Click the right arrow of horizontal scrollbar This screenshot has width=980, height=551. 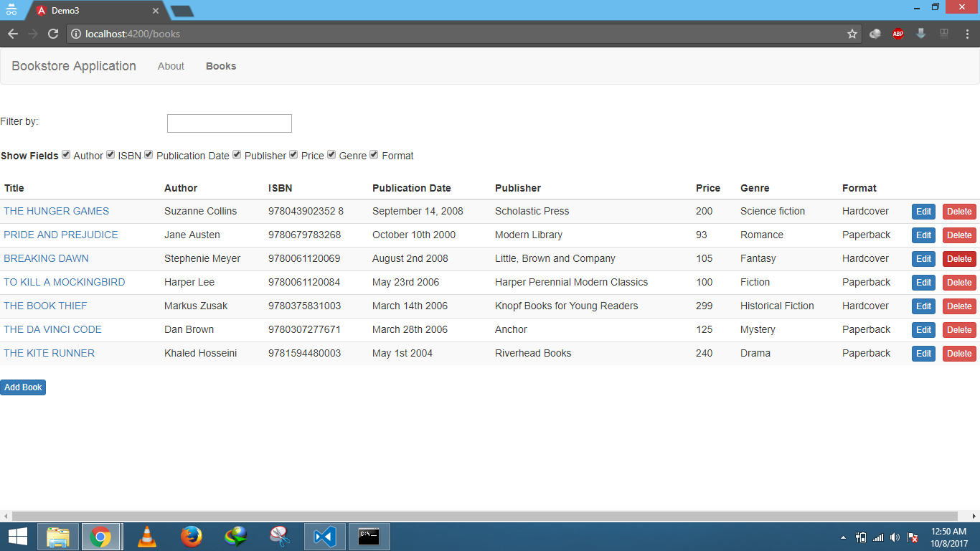[974, 517]
